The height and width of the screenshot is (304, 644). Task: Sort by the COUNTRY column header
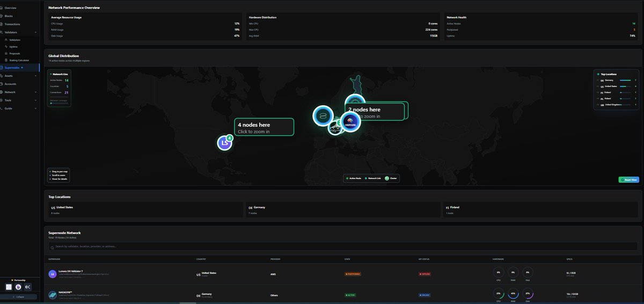click(201, 259)
